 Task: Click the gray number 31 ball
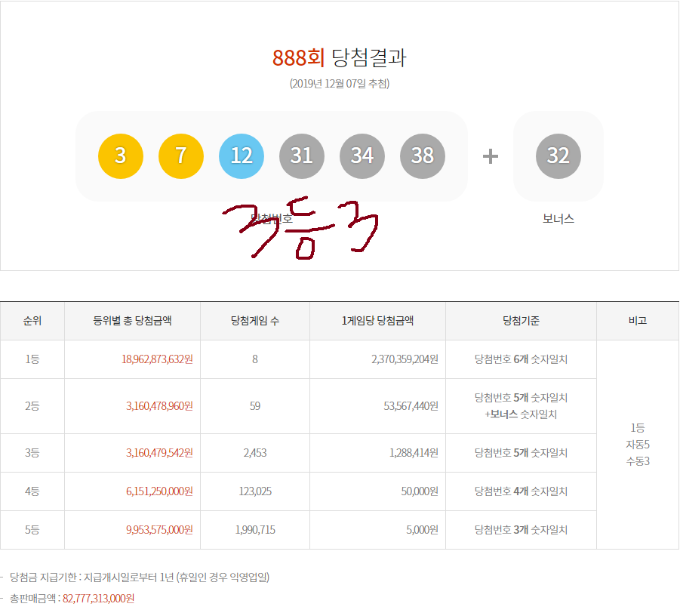point(302,156)
